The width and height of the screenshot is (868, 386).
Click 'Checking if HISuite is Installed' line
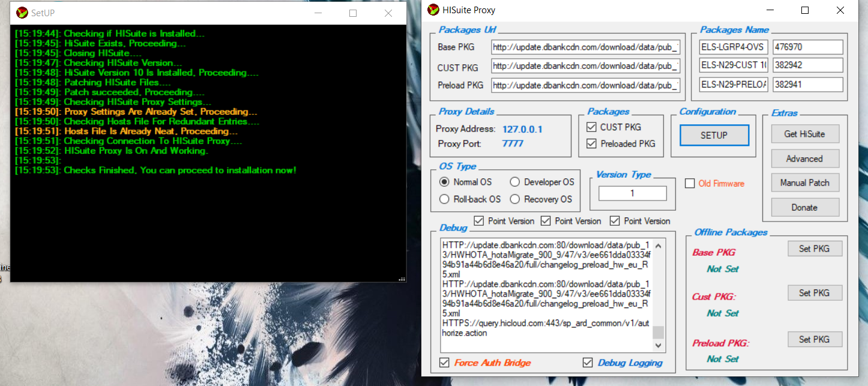click(110, 34)
